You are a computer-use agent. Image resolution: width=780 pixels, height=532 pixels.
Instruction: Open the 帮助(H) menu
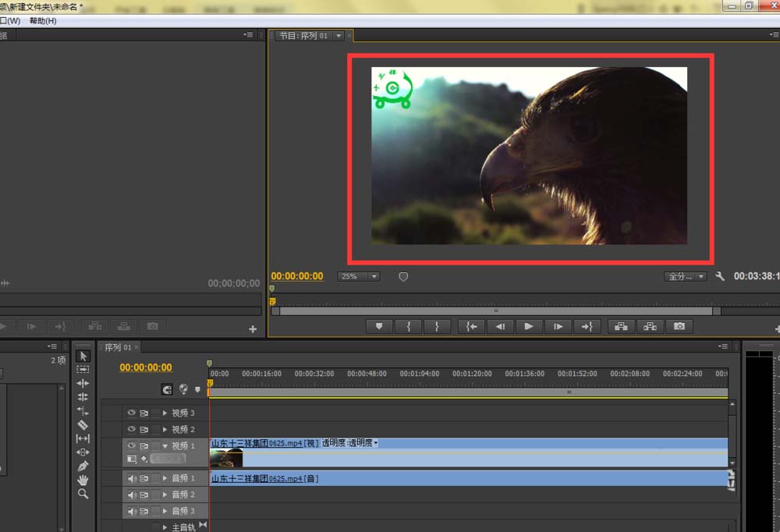[43, 21]
